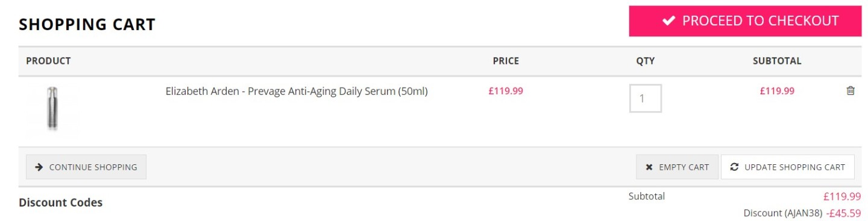
Task: Focus the quantity input box showing 1
Action: 646,98
